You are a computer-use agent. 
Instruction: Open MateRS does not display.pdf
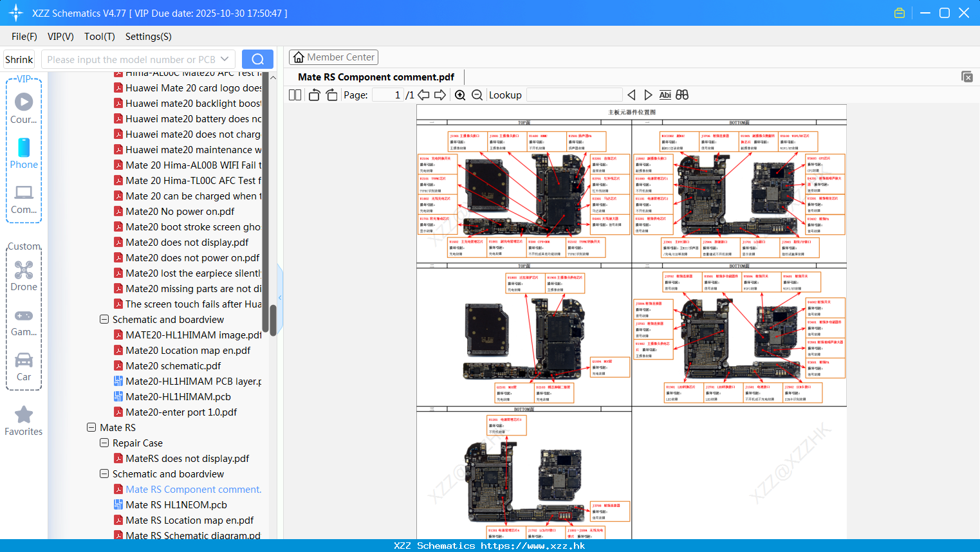click(187, 458)
